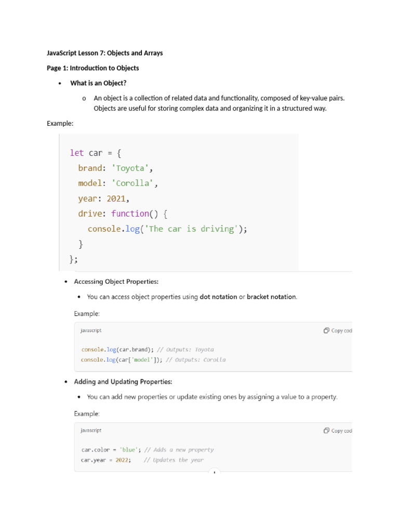399x532 pixels.
Task: Click the brand: 'Toyota' code line
Action: (x=115, y=168)
